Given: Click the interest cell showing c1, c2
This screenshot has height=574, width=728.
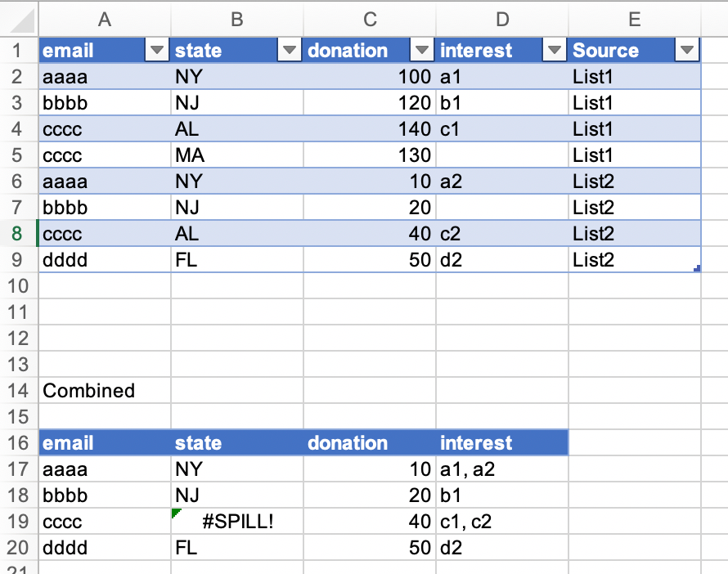Looking at the screenshot, I should coord(501,522).
